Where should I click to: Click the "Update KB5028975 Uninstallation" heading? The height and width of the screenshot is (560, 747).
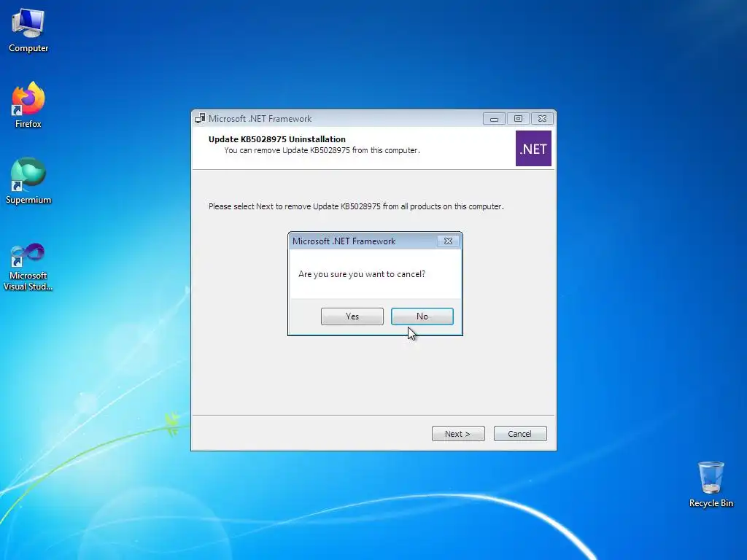(x=276, y=139)
